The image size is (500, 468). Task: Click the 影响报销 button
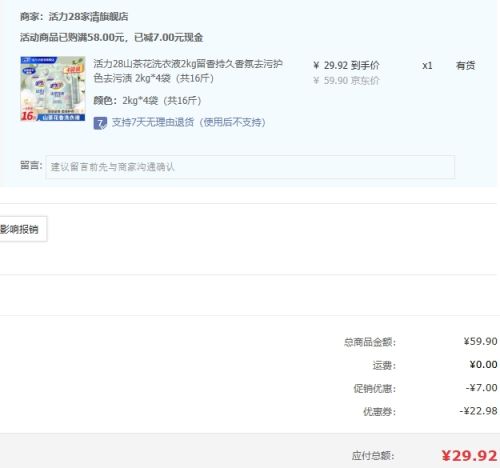pos(22,229)
